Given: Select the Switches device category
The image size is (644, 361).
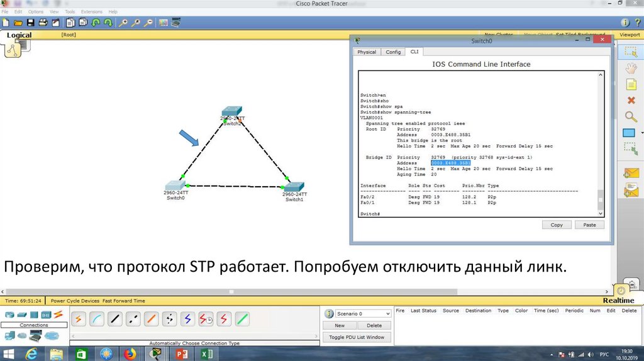Looking at the screenshot, I should click(x=22, y=315).
